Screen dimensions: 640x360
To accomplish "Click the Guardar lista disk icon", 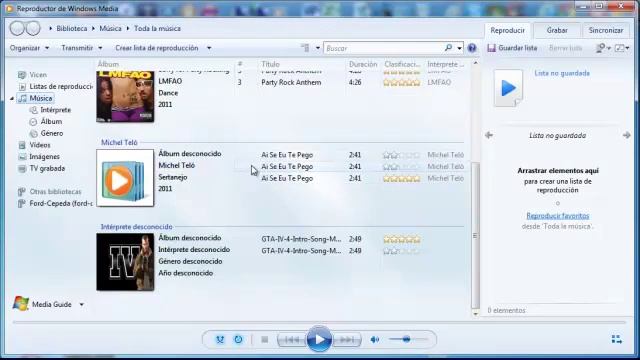I will coord(491,48).
